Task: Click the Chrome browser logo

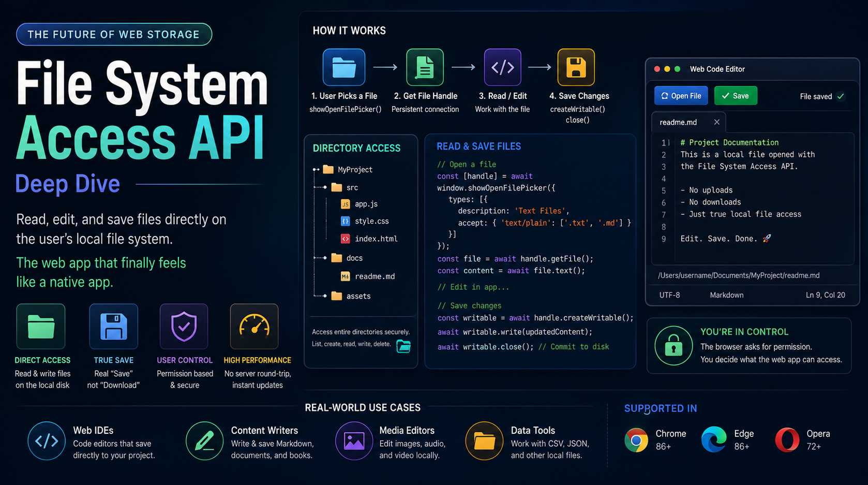Action: coord(636,440)
